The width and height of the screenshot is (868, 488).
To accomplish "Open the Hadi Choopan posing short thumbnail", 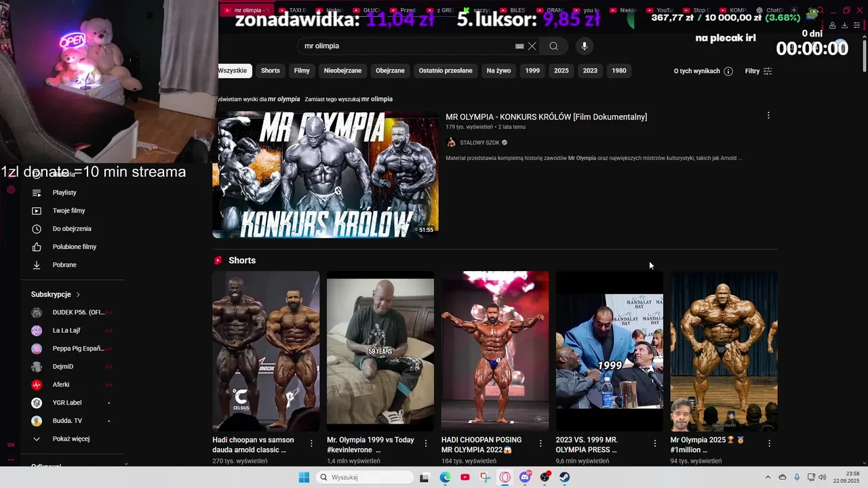I will 495,351.
